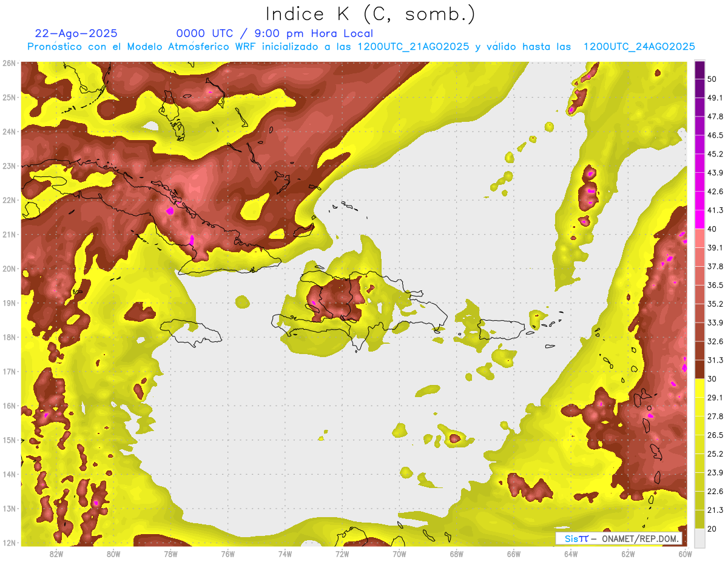Click the "SisTT – ONAMET/REP.DOM." credit label

(x=619, y=538)
